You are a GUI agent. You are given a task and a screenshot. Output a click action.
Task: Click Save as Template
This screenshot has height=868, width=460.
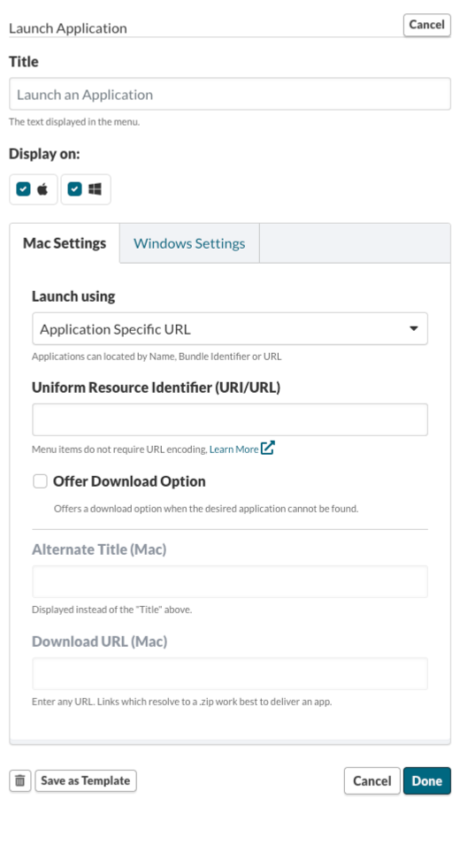click(86, 780)
